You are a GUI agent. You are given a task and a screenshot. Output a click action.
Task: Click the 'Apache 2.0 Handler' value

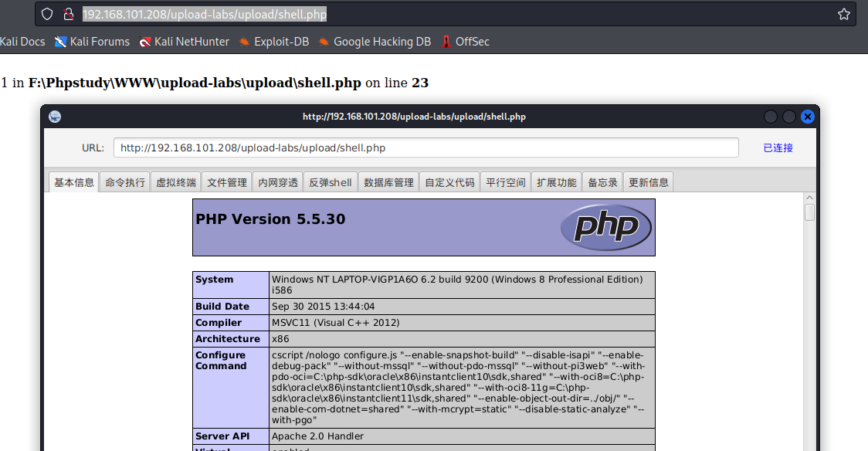317,436
